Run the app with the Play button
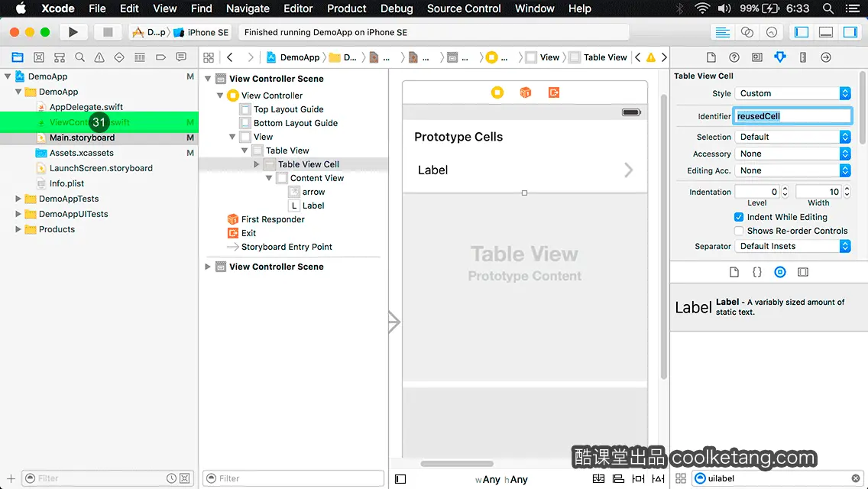The height and width of the screenshot is (489, 868). point(73,32)
